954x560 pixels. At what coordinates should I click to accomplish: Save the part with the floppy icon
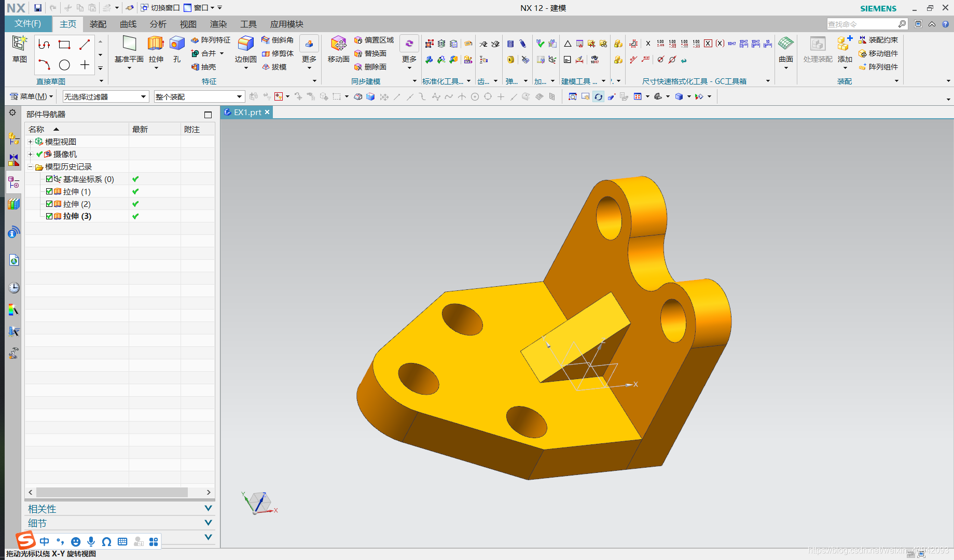point(38,8)
